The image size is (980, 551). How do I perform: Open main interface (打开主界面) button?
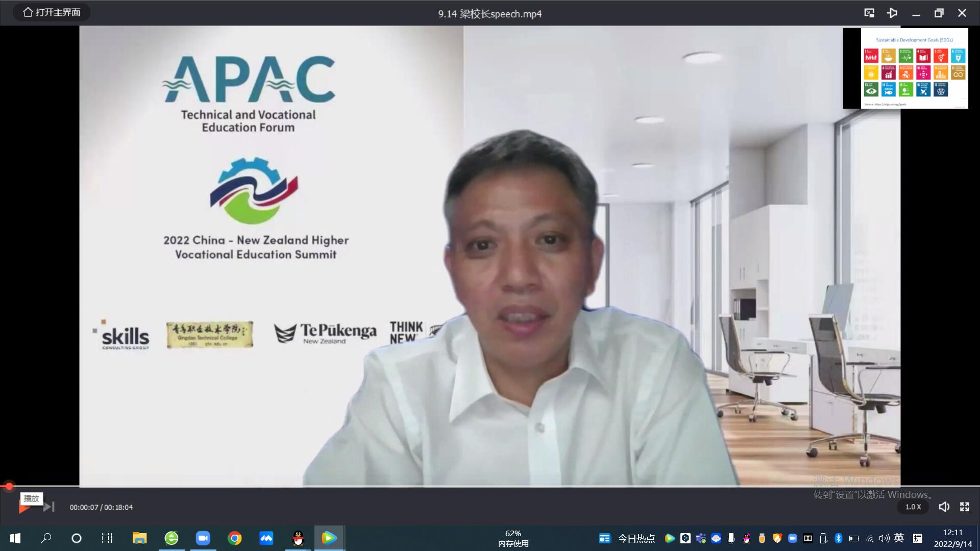point(52,12)
